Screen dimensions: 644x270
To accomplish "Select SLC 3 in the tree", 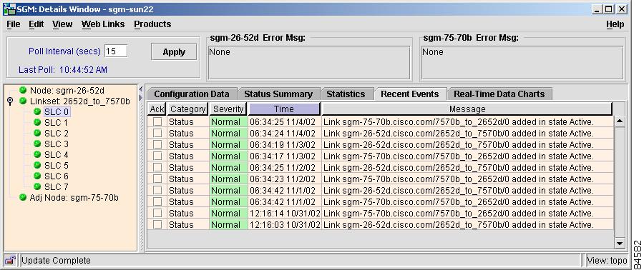I will pyautogui.click(x=57, y=144).
